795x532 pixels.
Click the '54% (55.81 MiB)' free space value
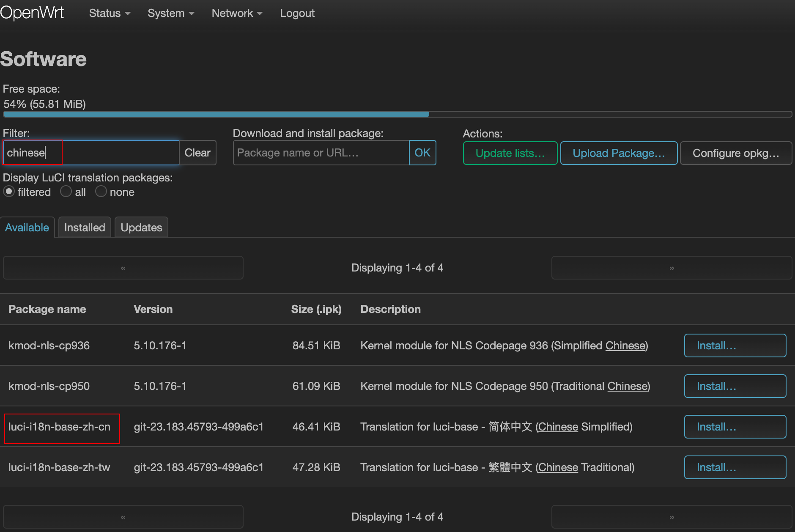click(x=44, y=104)
